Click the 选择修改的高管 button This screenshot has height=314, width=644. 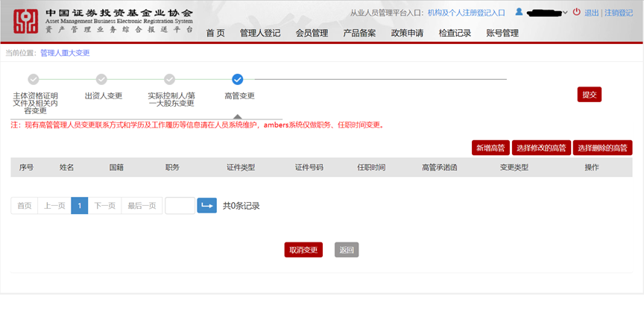pos(541,148)
